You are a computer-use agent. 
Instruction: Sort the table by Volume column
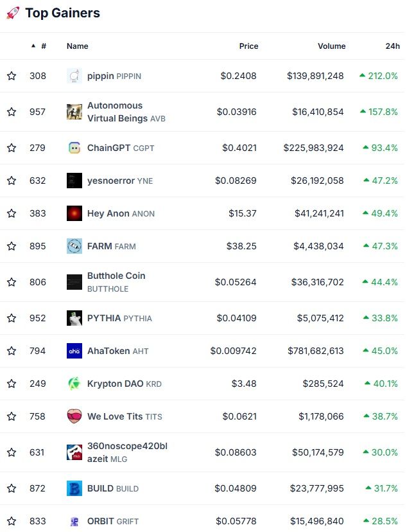(x=332, y=46)
